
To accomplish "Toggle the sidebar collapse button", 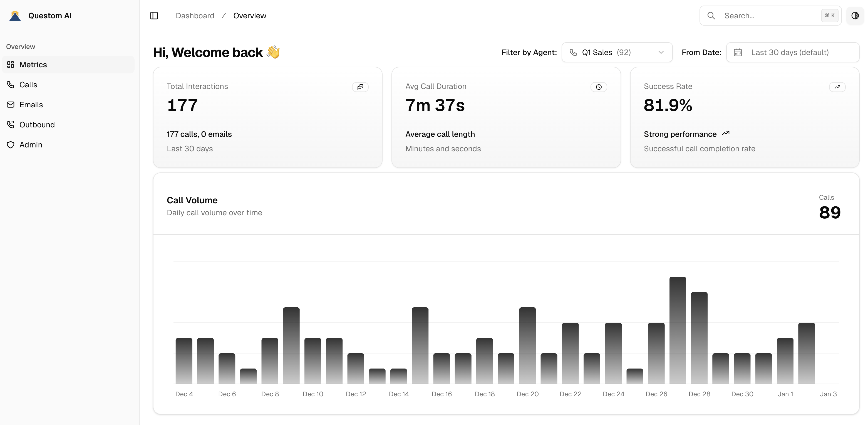I will point(154,16).
